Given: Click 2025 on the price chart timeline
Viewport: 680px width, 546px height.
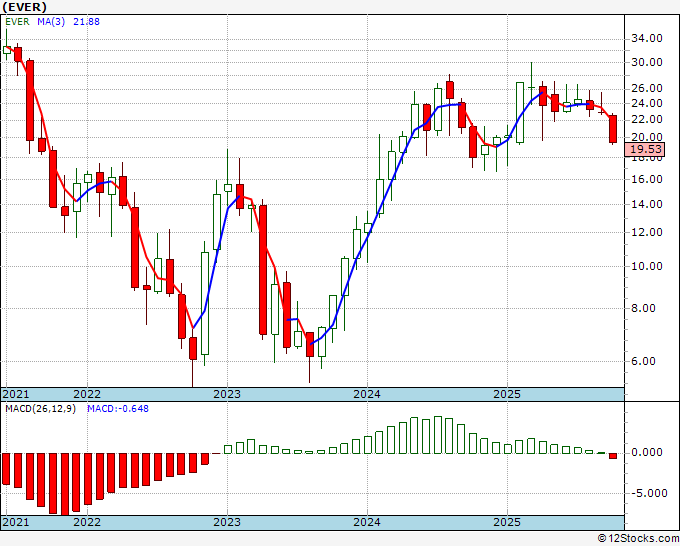Looking at the screenshot, I should [x=507, y=394].
